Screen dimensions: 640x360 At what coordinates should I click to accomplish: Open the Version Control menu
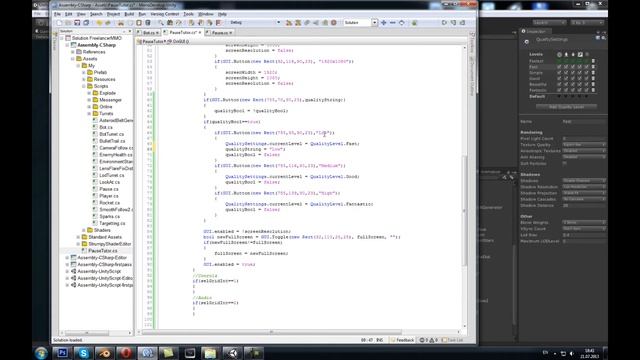[x=164, y=14]
